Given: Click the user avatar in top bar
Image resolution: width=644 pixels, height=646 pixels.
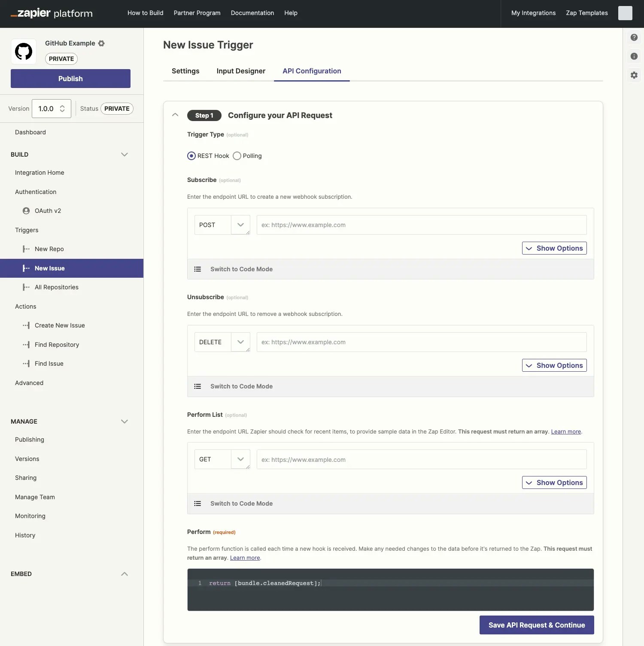Looking at the screenshot, I should 625,13.
